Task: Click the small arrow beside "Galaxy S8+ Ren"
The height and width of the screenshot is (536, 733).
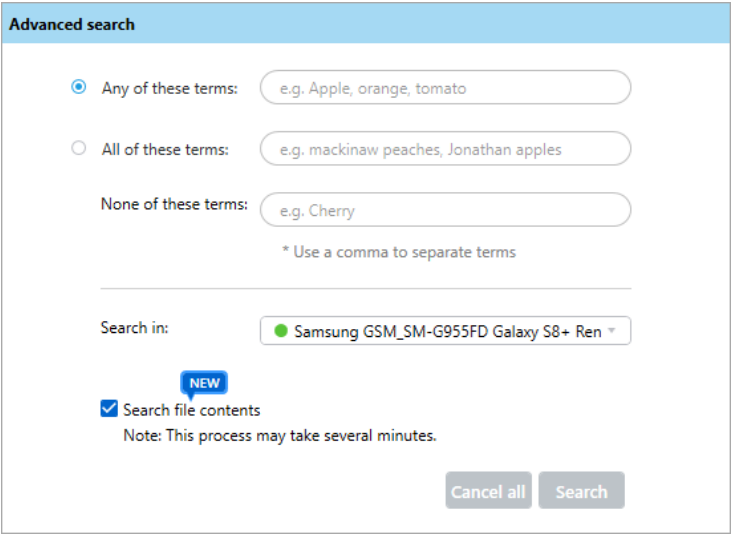Action: coord(611,331)
